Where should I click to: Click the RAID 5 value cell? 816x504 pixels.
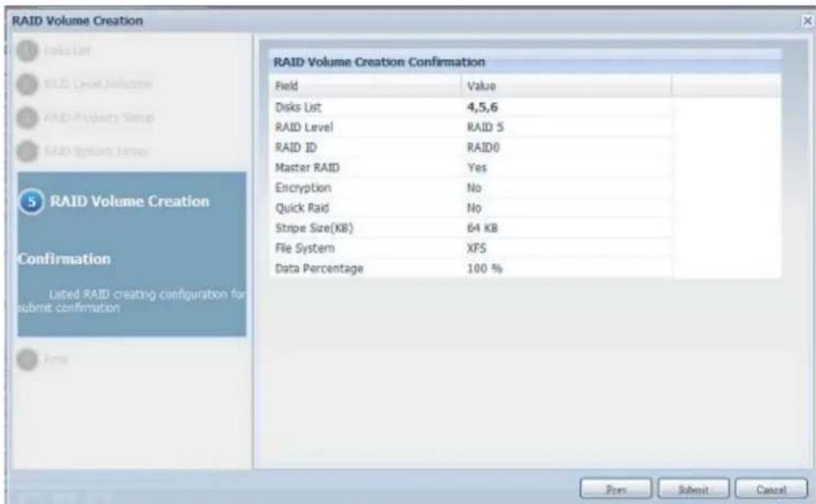485,127
